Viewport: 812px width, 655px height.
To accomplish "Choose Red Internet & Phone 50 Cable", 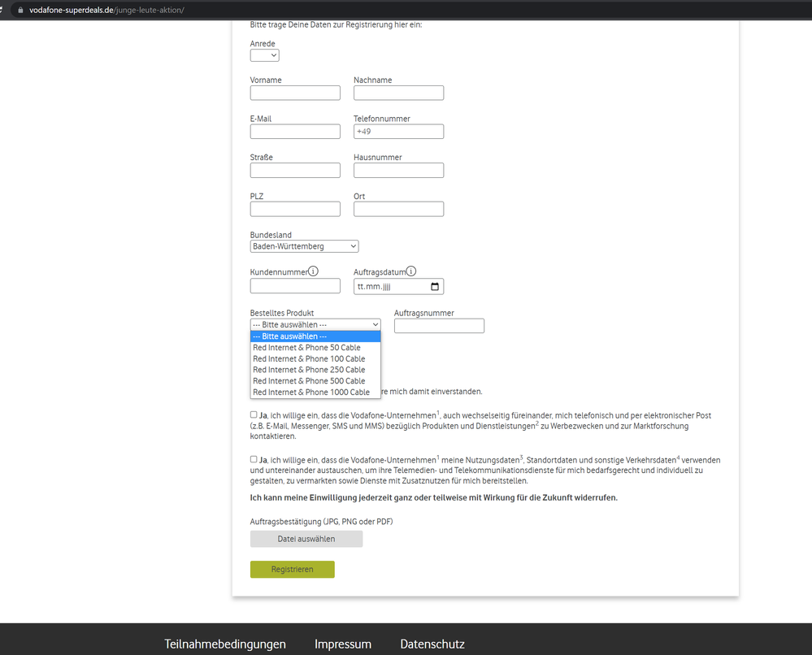I will click(315, 348).
